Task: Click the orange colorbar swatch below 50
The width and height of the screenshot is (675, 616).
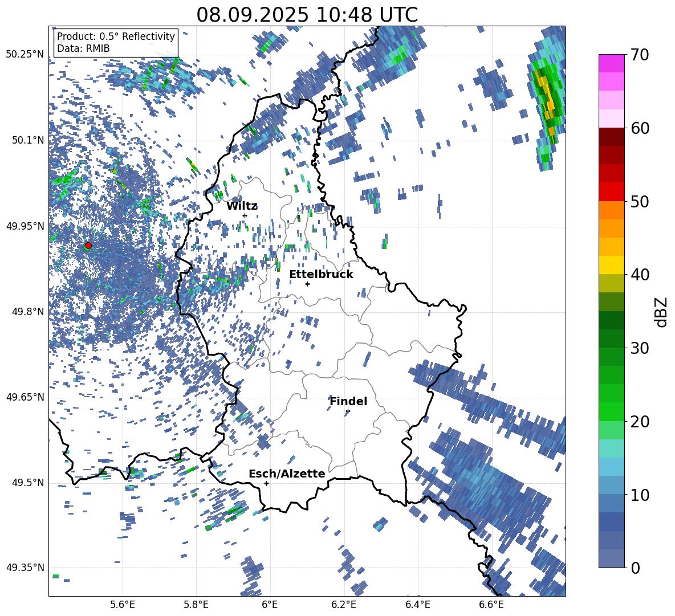Action: pos(611,210)
